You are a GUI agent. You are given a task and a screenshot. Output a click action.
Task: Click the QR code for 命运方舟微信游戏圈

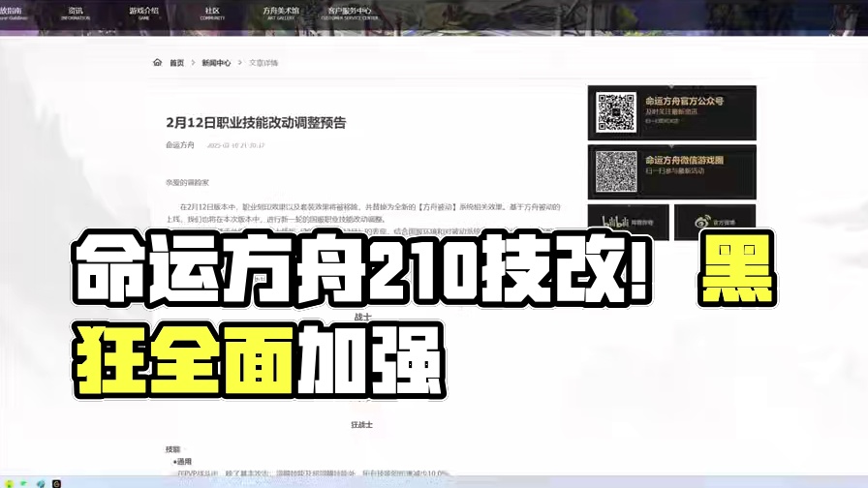tap(615, 171)
